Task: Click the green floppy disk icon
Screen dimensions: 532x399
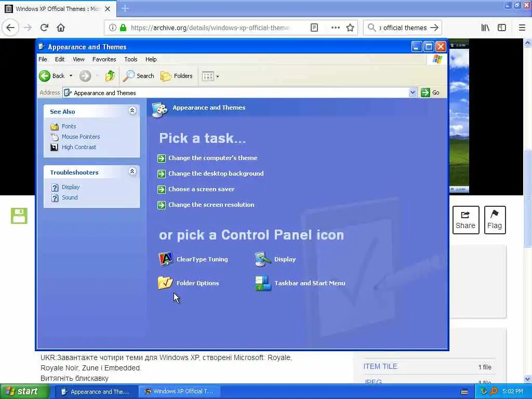Action: pyautogui.click(x=19, y=216)
